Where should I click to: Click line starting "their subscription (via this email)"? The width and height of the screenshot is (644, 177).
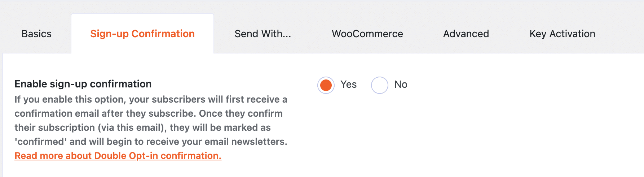(x=142, y=128)
